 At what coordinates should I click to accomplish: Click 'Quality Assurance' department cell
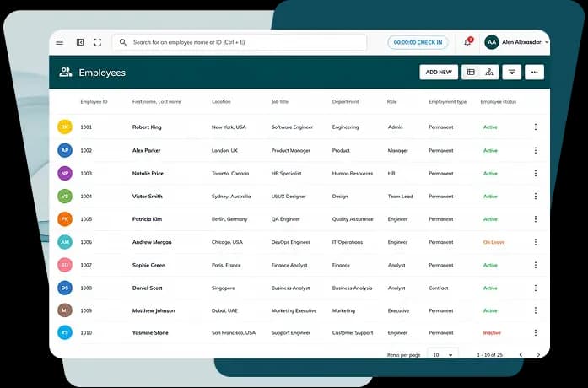pos(353,219)
